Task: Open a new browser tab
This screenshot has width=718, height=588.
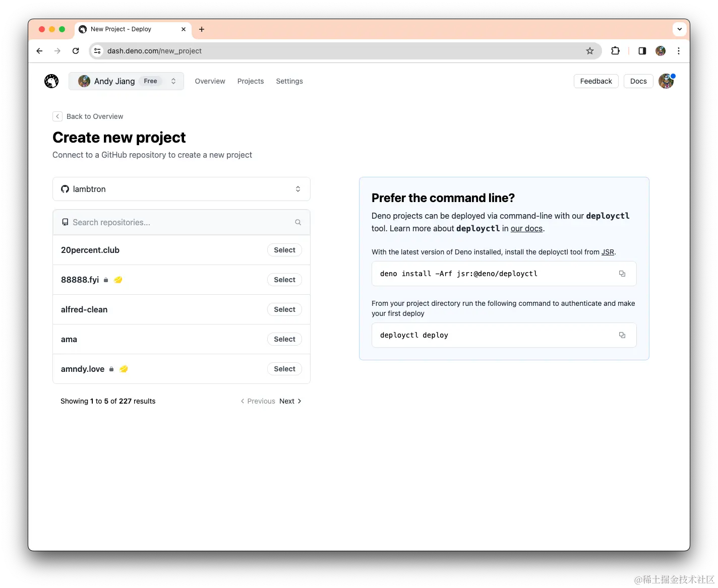Action: point(202,29)
